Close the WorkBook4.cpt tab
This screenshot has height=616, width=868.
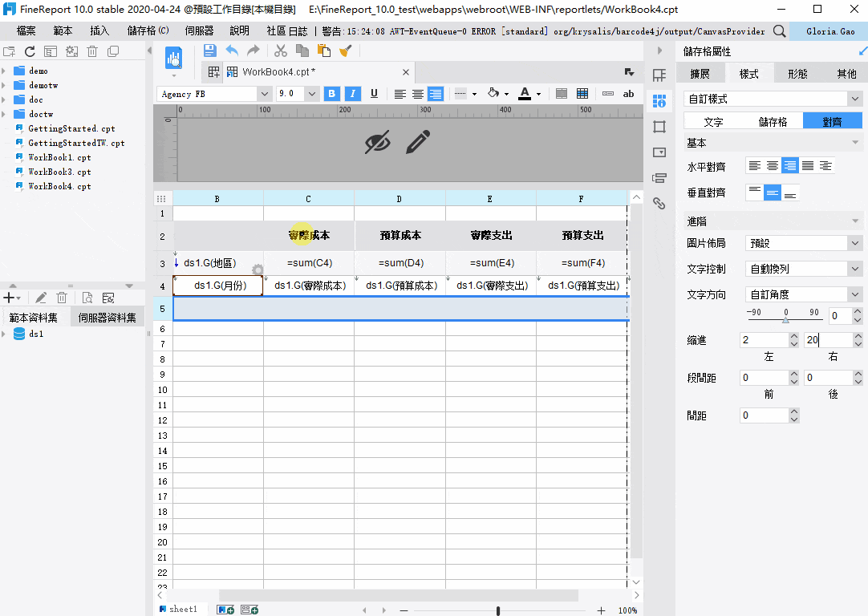tap(406, 72)
